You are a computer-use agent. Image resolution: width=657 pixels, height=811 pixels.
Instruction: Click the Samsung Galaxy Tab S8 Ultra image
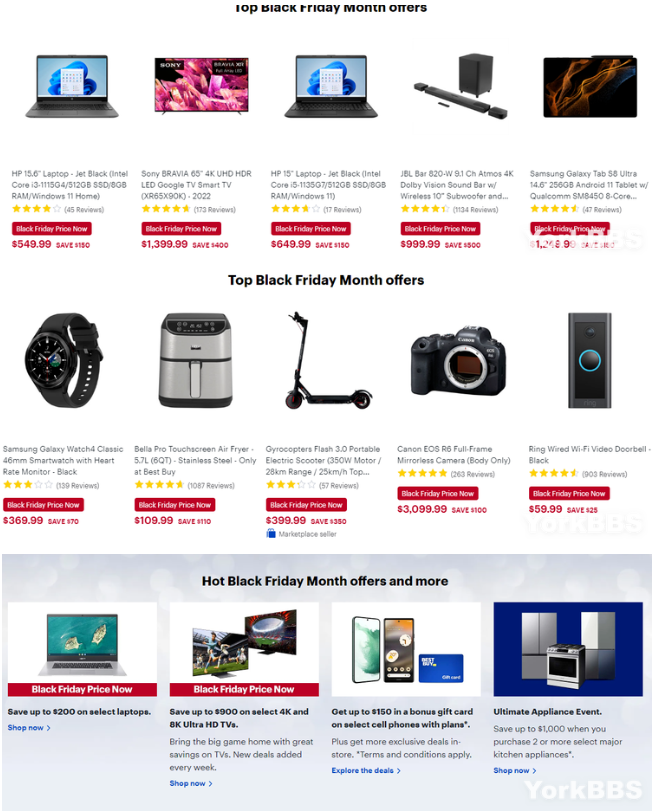(x=590, y=87)
